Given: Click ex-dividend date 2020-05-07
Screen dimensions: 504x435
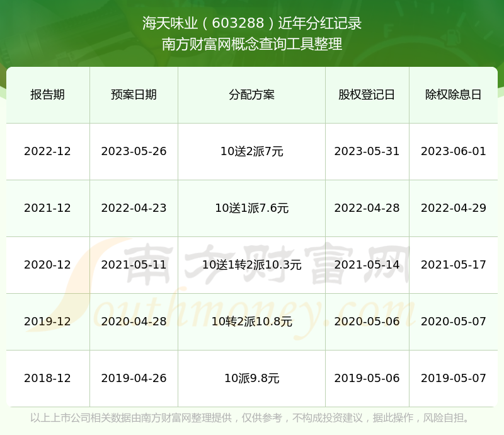Looking at the screenshot, I should coord(453,321).
